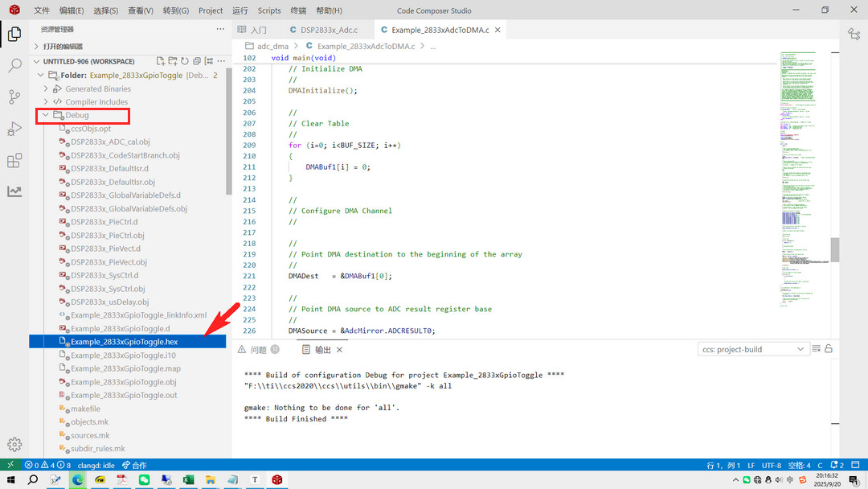The width and height of the screenshot is (868, 489).
Task: Open the right side panel toggle icon
Action: tap(854, 35)
